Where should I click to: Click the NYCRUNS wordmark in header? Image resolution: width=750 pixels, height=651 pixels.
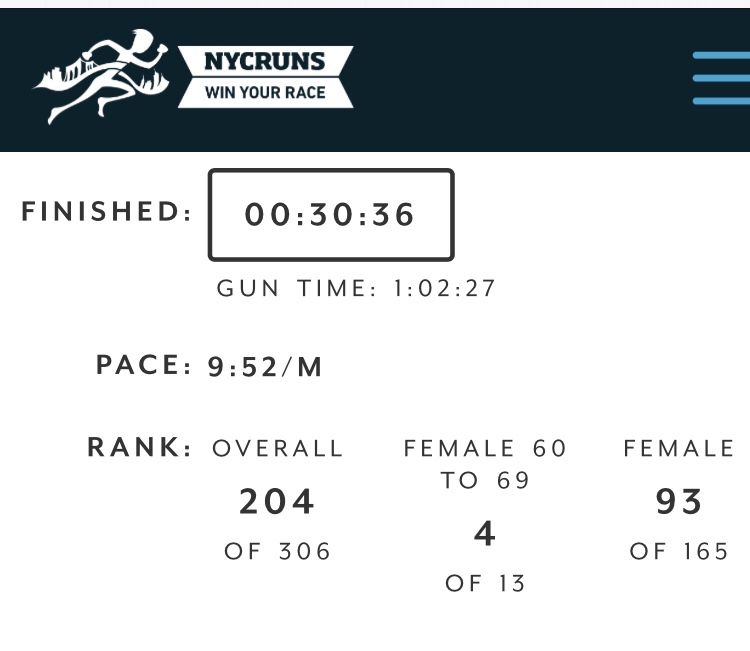click(265, 61)
